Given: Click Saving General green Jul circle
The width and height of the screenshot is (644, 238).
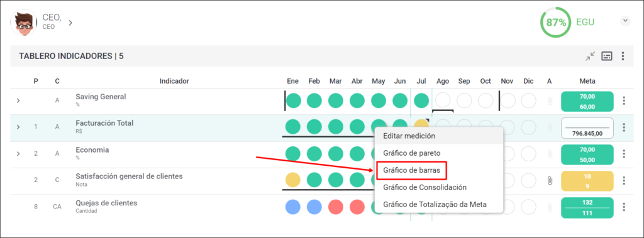Looking at the screenshot, I should [421, 100].
